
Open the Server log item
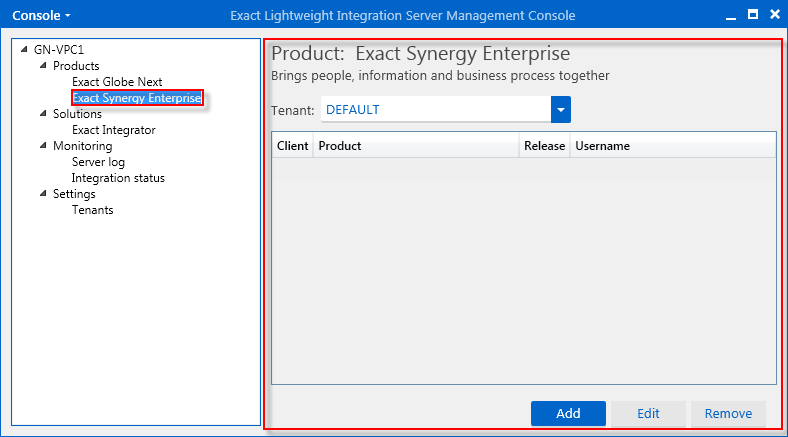click(98, 162)
